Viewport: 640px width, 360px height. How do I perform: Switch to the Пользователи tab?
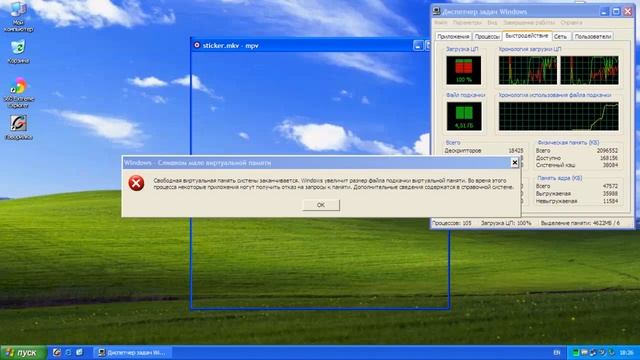(593, 36)
